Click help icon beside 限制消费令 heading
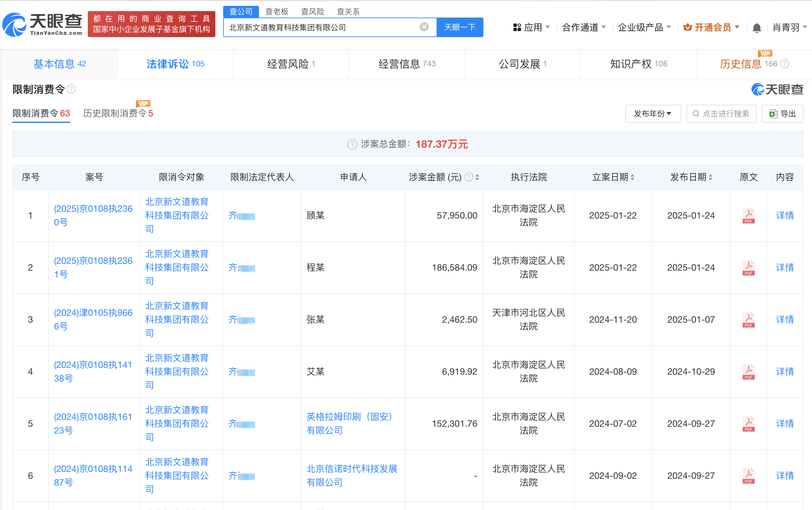The image size is (812, 510). (72, 89)
